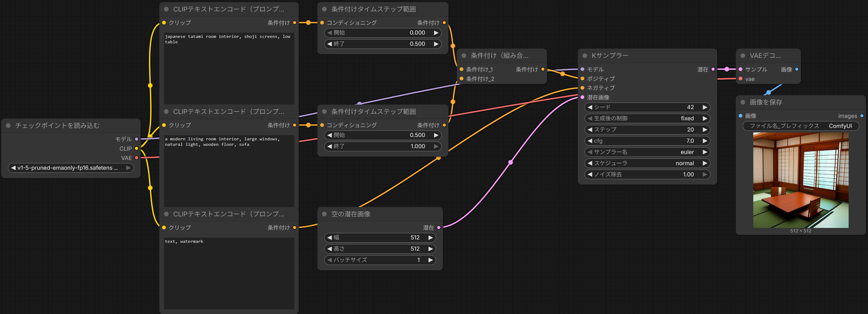
Task: Increase バッチサイズ using its right arrow
Action: [431, 260]
